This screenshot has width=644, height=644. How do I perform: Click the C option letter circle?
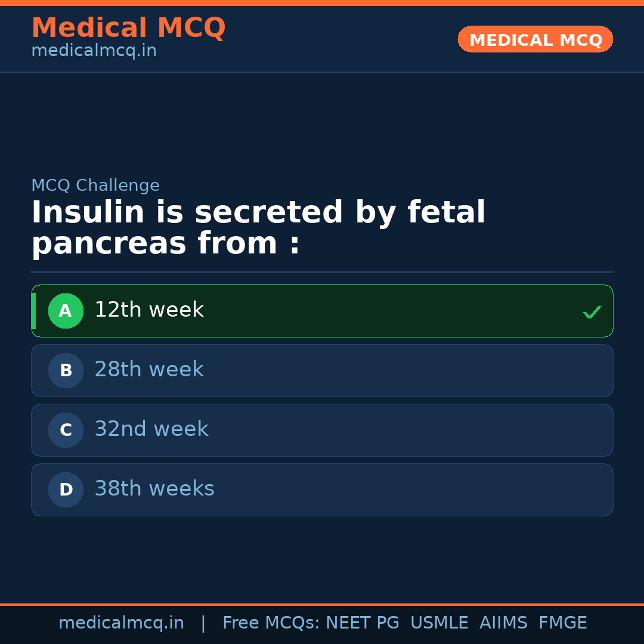66,430
